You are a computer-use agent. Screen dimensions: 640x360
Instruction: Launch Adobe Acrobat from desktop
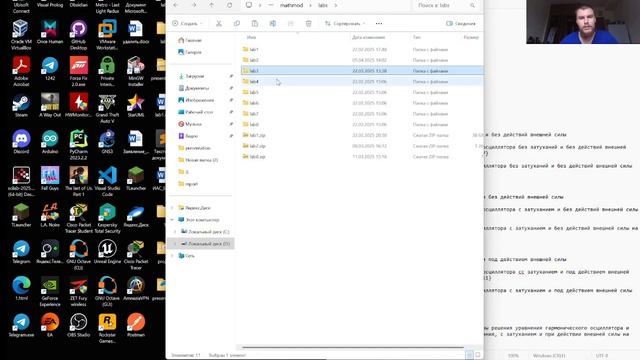21,71
